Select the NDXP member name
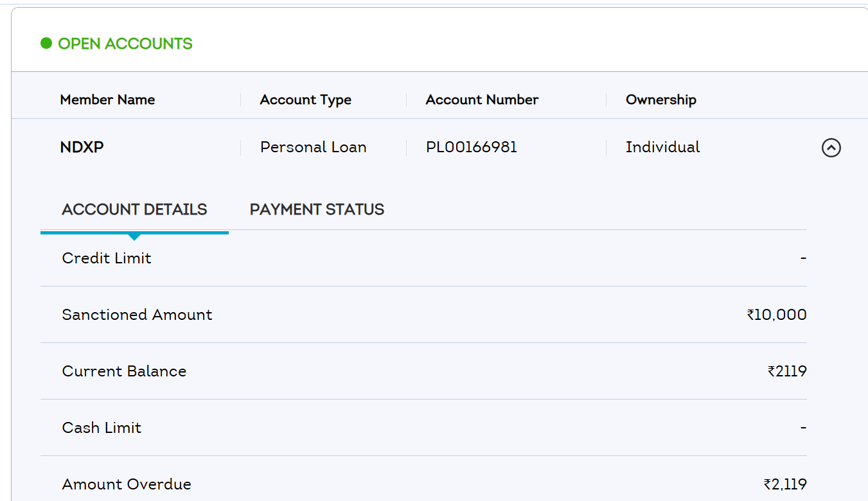The height and width of the screenshot is (501, 868). click(x=82, y=148)
